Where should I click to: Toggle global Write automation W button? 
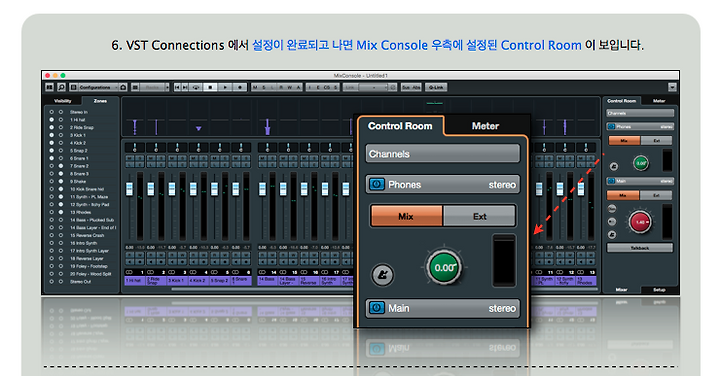coord(290,87)
